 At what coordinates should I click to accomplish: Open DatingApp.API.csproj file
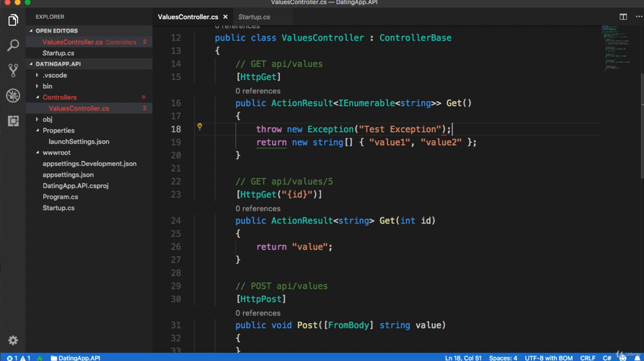click(89, 186)
